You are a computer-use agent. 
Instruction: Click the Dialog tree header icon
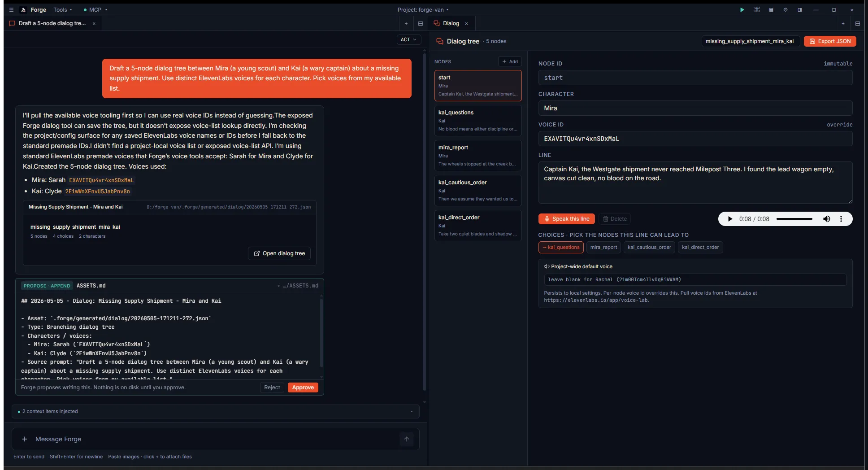tap(440, 41)
